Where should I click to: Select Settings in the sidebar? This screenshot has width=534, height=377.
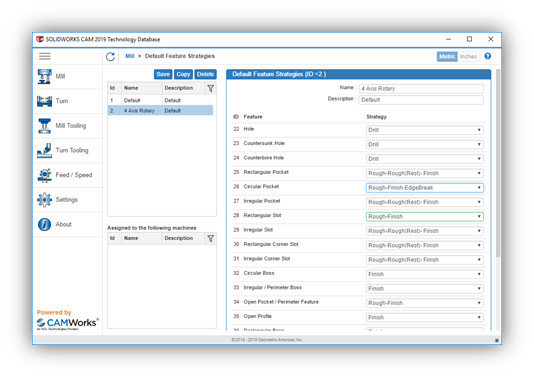[67, 200]
